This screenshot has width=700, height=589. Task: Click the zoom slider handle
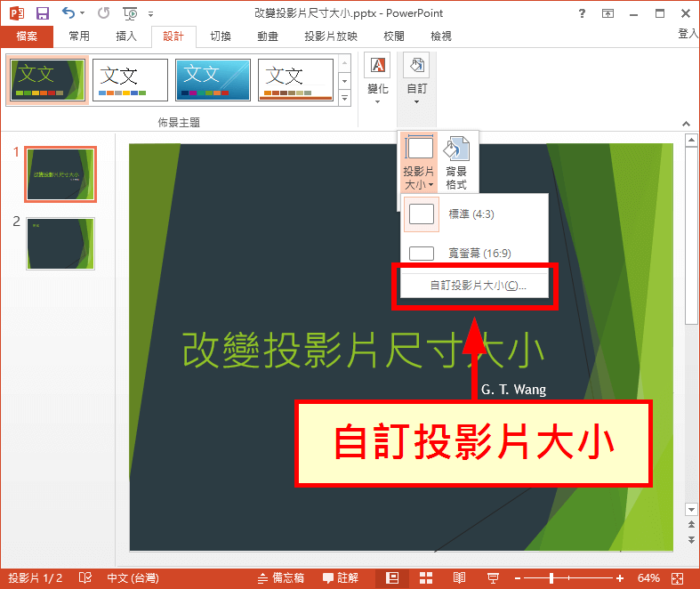point(551,578)
